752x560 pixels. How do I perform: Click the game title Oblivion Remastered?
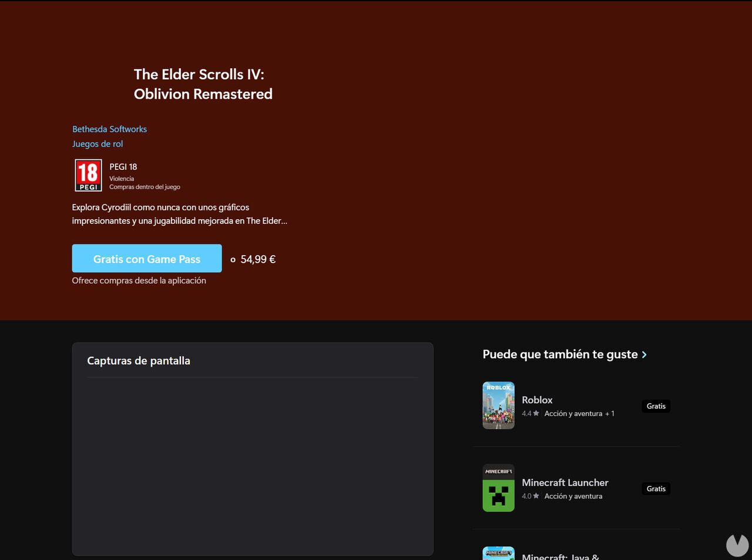[x=203, y=84]
